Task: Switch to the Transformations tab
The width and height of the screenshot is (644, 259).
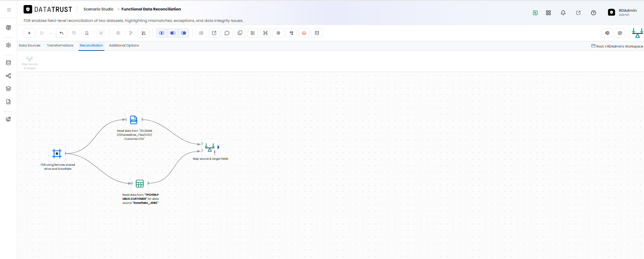Action: (60, 45)
